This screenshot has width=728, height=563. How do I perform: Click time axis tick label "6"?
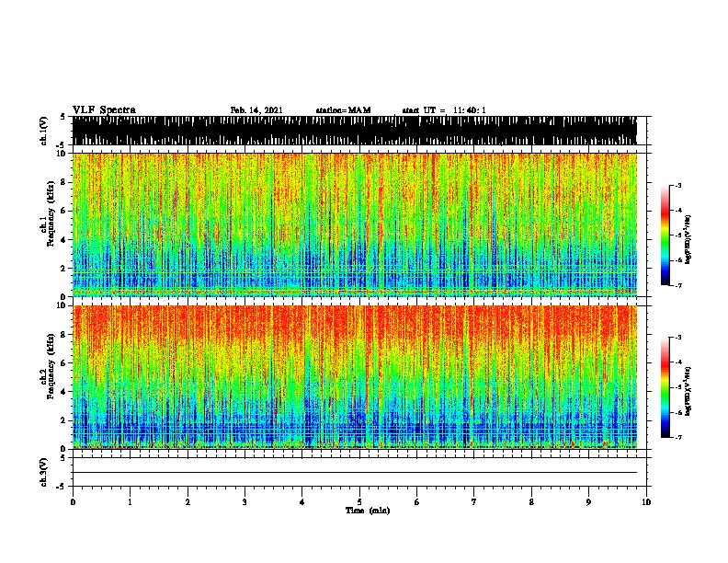click(x=417, y=502)
